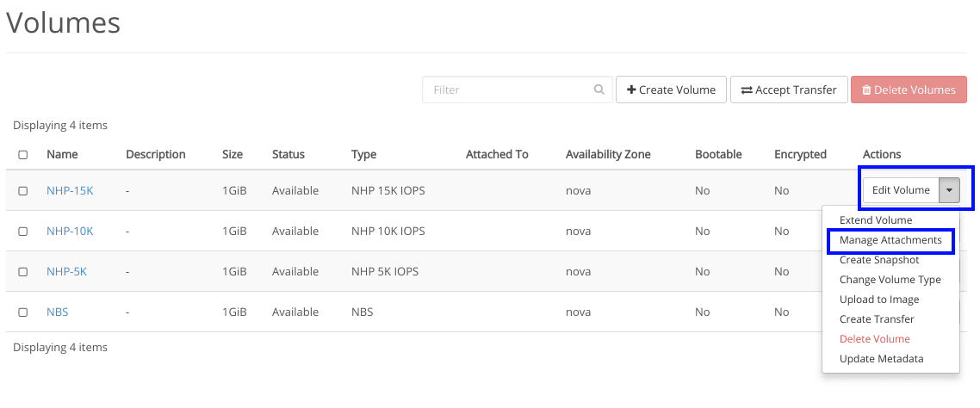This screenshot has height=408, width=980.
Task: Click Delete Volume in red
Action: coord(874,339)
